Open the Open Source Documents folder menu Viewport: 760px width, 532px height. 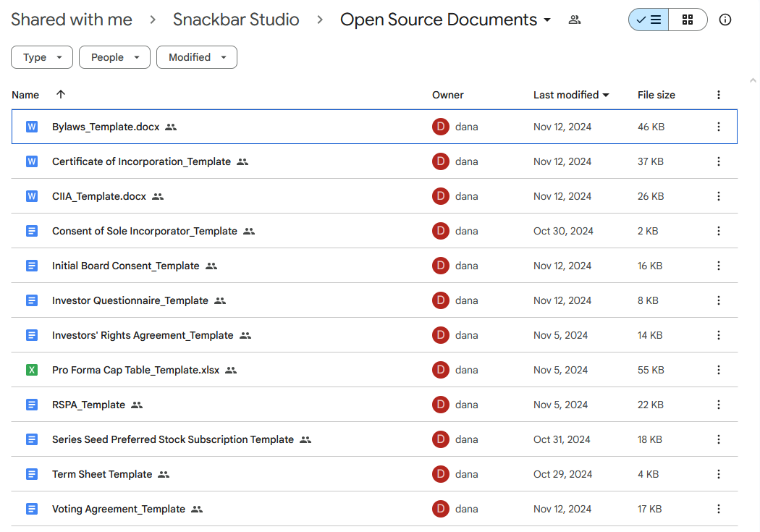[547, 20]
